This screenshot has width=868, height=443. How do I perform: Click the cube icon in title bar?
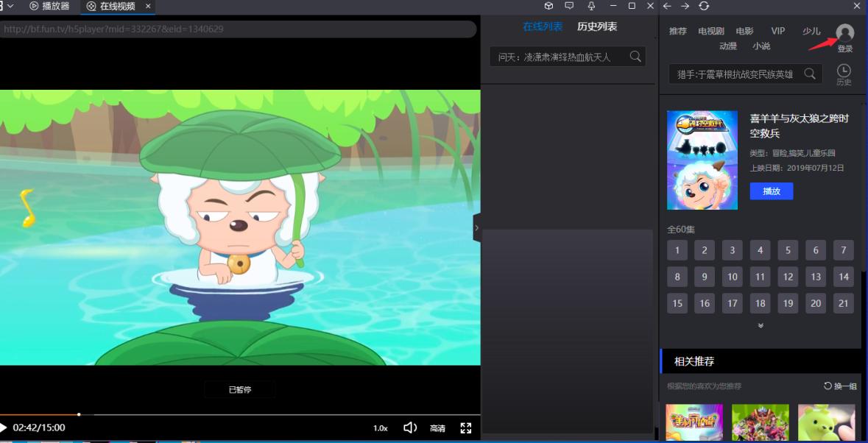(x=548, y=6)
